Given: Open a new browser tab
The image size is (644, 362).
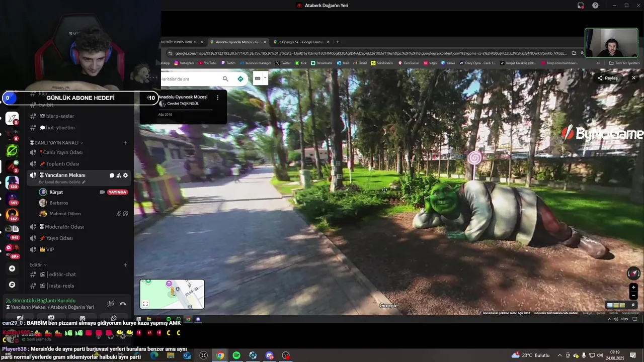Looking at the screenshot, I should [338, 42].
